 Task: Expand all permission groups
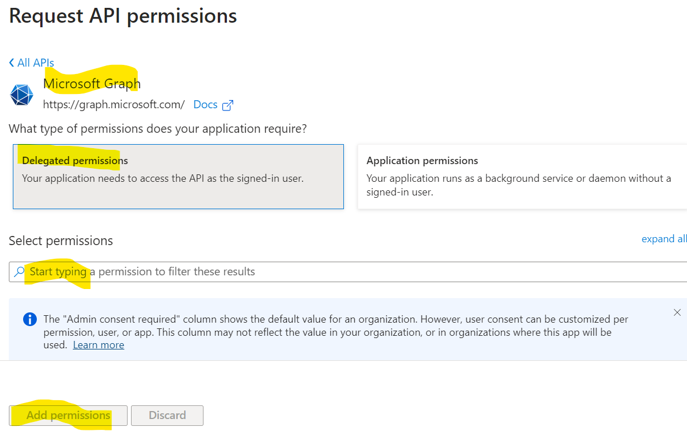664,239
